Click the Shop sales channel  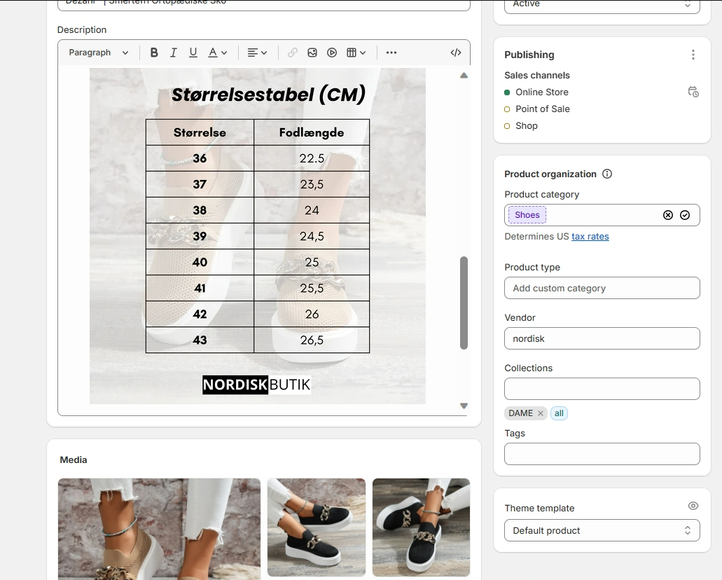(x=526, y=126)
